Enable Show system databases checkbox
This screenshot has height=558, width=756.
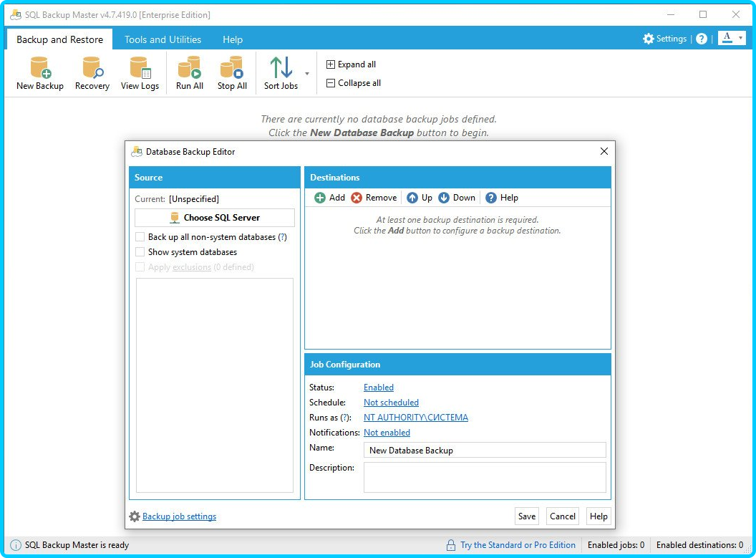pyautogui.click(x=140, y=251)
